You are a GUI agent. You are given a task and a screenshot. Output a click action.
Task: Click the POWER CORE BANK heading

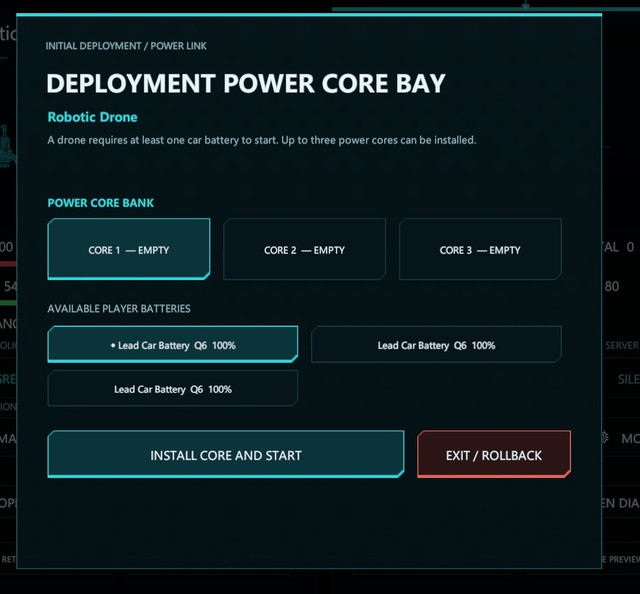pyautogui.click(x=100, y=203)
